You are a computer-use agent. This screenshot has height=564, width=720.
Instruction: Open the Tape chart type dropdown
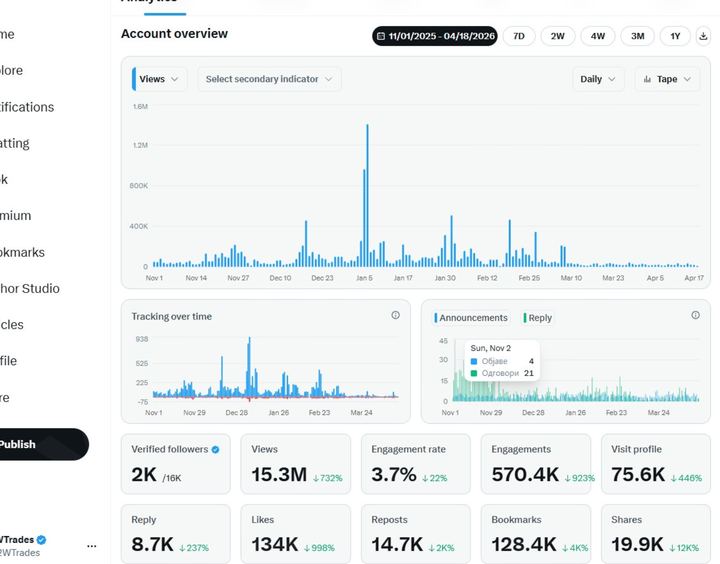point(667,79)
